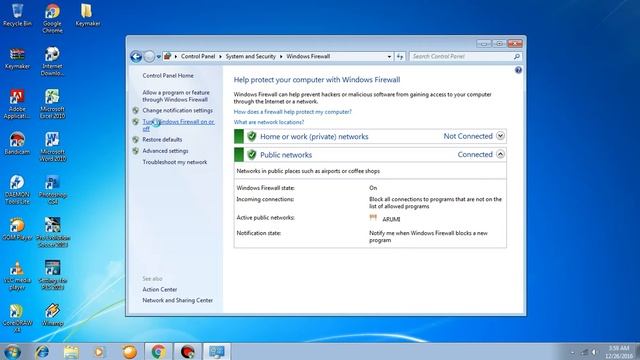Open the Google Chrome desktop icon
Screen dimensions: 640x360
point(52,18)
